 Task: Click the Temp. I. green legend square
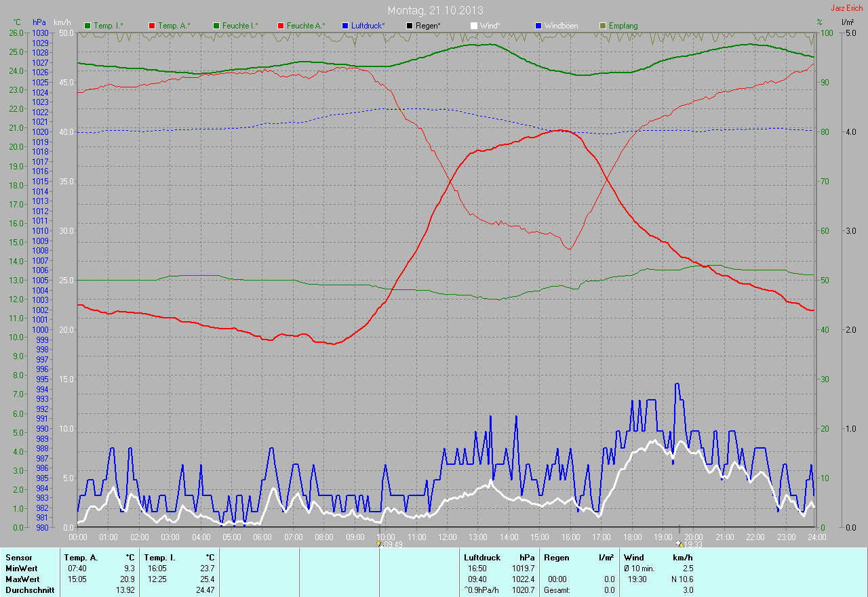(87, 26)
